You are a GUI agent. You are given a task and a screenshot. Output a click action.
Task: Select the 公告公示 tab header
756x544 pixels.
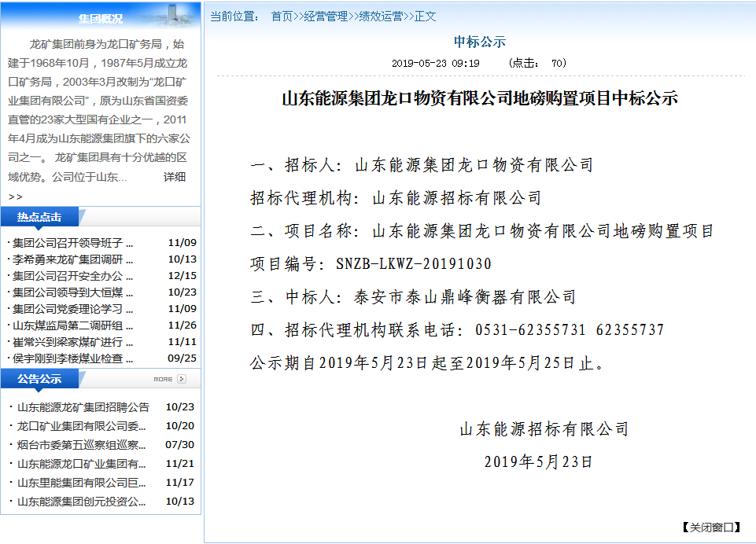39,379
